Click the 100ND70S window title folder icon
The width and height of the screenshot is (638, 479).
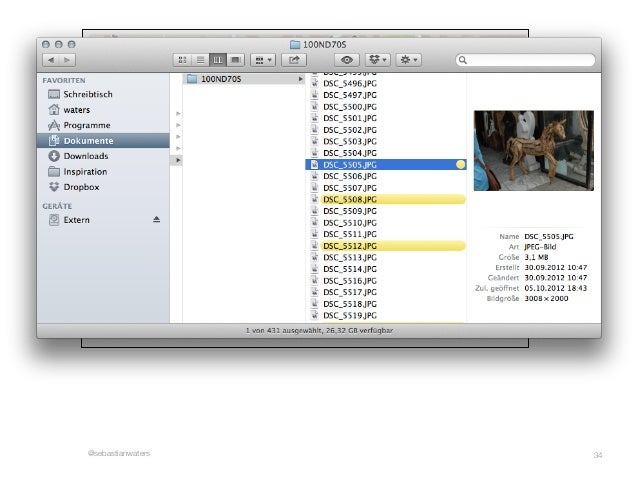[295, 44]
